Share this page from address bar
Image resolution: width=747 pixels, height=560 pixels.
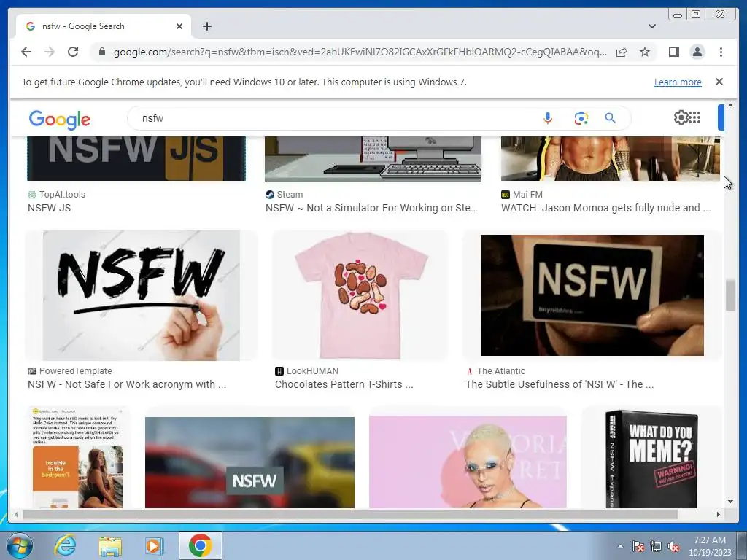tap(622, 52)
